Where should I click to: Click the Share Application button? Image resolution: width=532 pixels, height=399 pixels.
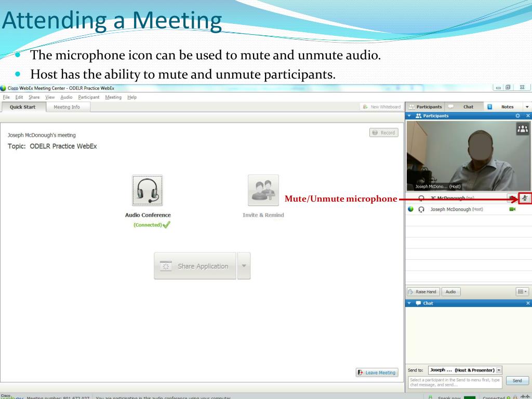pos(195,265)
